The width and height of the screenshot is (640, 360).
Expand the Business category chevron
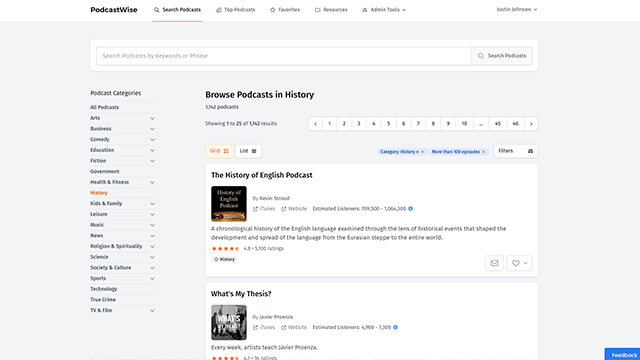point(152,129)
